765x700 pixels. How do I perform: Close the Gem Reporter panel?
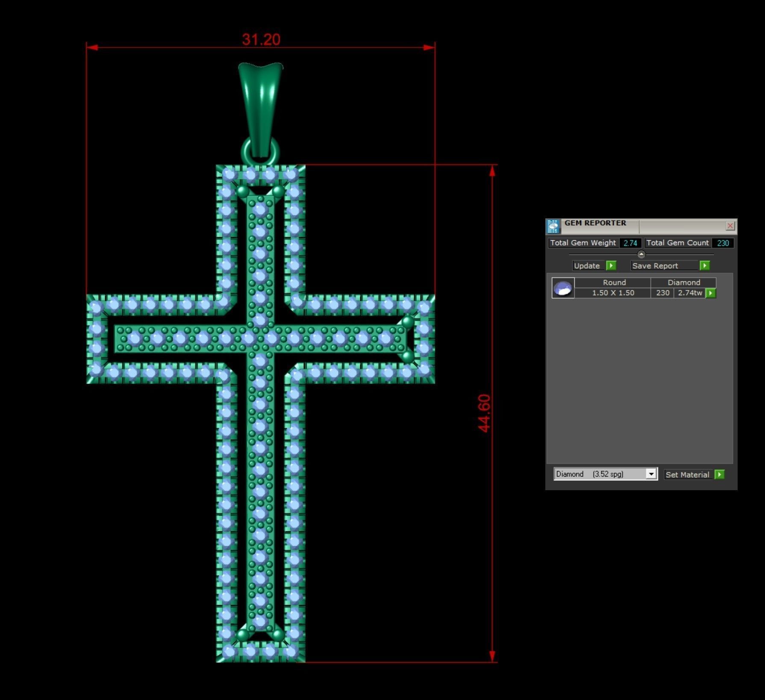[x=730, y=226]
